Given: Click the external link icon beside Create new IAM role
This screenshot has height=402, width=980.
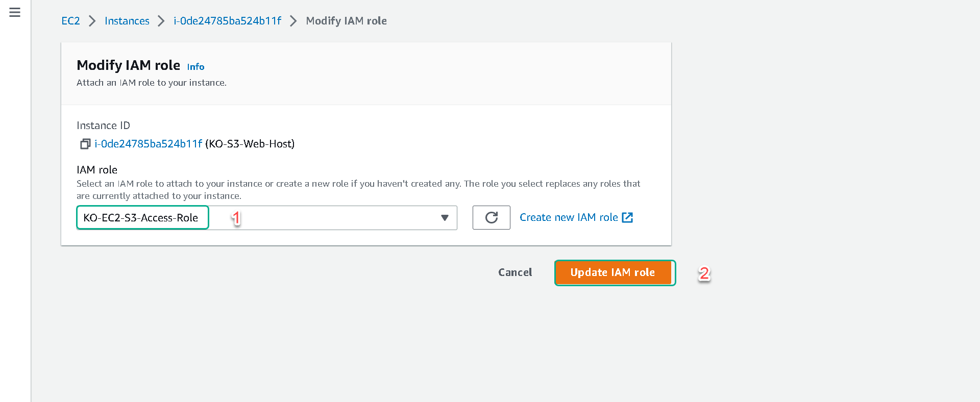Looking at the screenshot, I should pyautogui.click(x=627, y=218).
